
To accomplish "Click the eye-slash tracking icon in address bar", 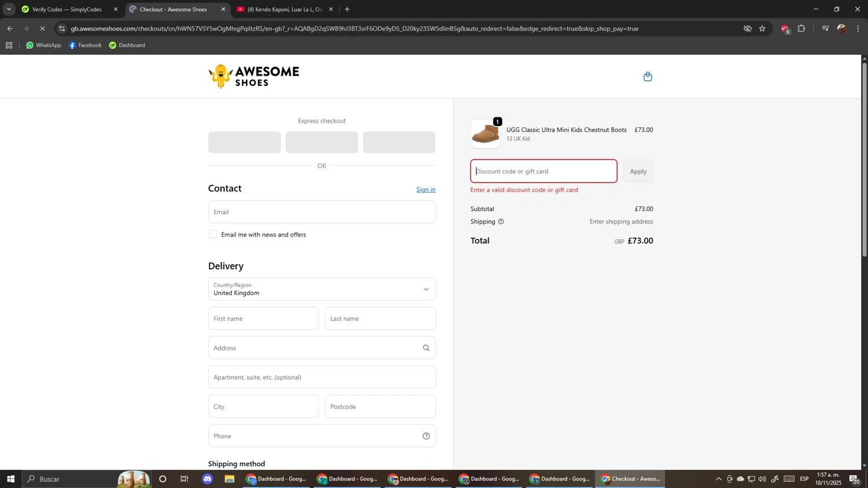I will [747, 28].
